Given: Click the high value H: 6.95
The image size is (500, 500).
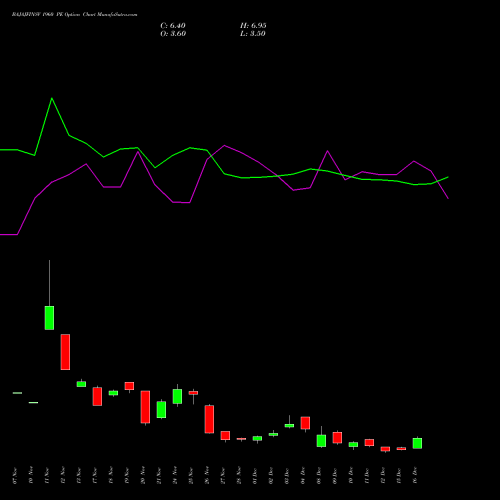Looking at the screenshot, I should 253,26.
